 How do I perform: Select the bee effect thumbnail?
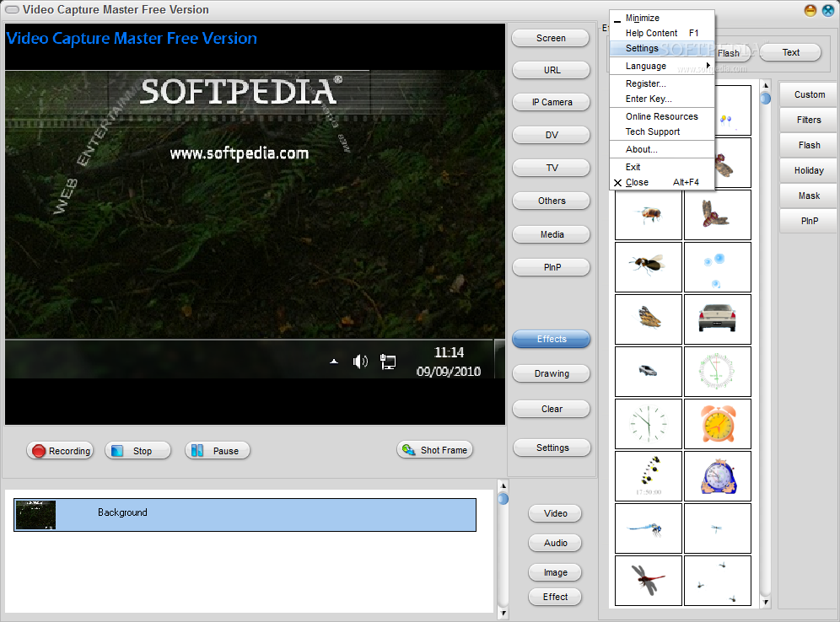pos(649,215)
